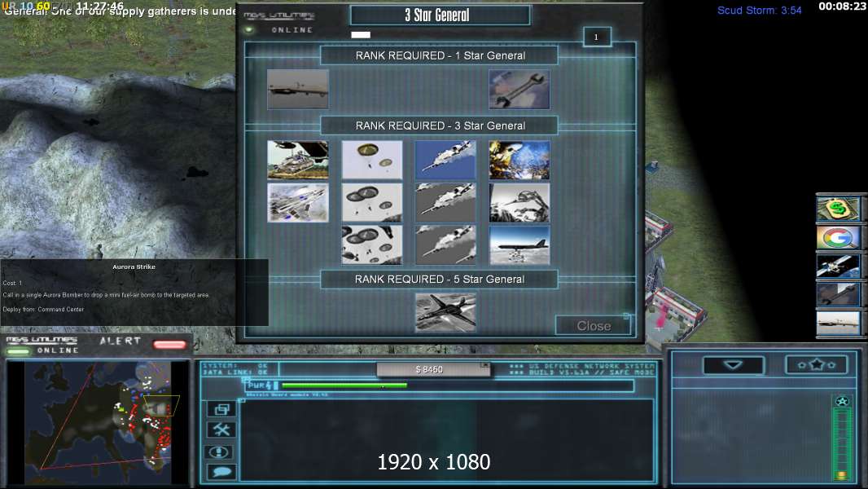Choose the Paladin tank power icon
Image resolution: width=868 pixels, height=489 pixels.
pos(298,160)
